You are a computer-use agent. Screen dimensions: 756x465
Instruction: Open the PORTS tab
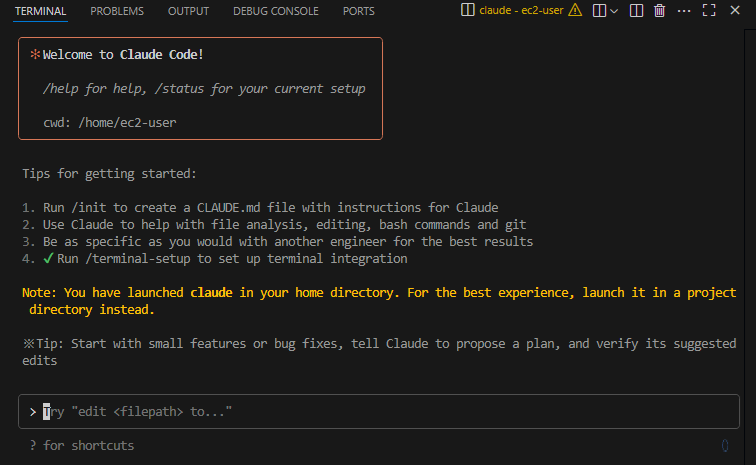[358, 11]
